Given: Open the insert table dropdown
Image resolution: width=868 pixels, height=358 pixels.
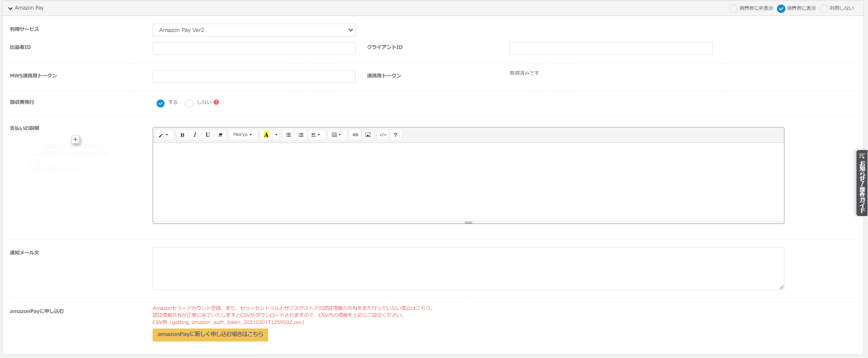Looking at the screenshot, I should (337, 135).
